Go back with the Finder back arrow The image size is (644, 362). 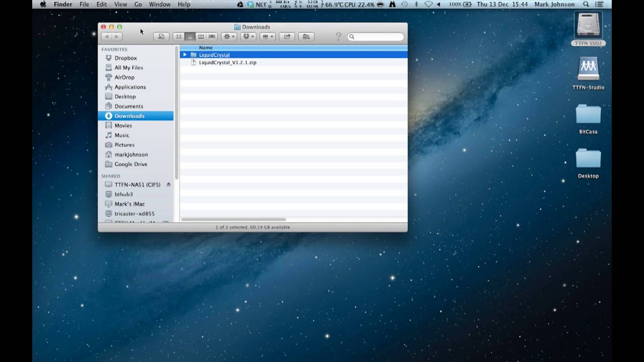tap(106, 37)
